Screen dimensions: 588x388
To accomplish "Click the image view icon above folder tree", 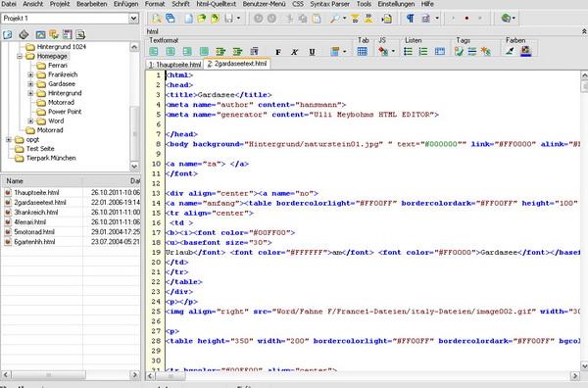I will [40, 35].
